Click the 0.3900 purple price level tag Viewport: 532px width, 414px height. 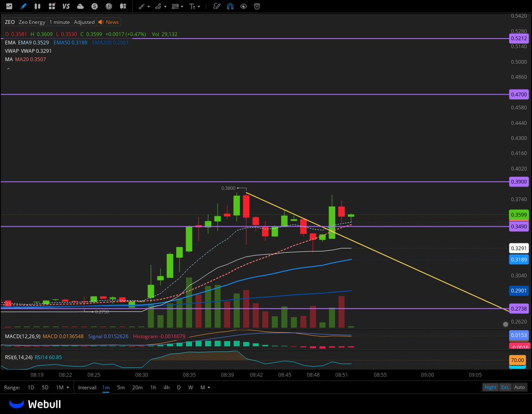pyautogui.click(x=518, y=182)
